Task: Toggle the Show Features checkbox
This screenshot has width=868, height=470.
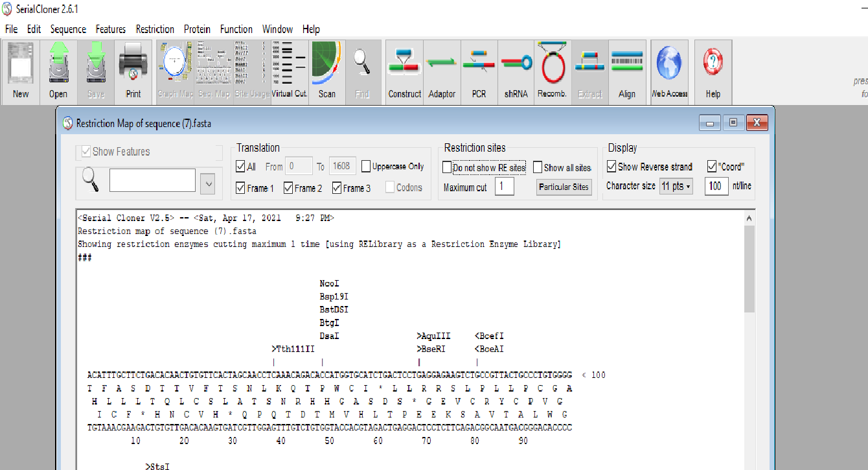Action: pyautogui.click(x=86, y=152)
